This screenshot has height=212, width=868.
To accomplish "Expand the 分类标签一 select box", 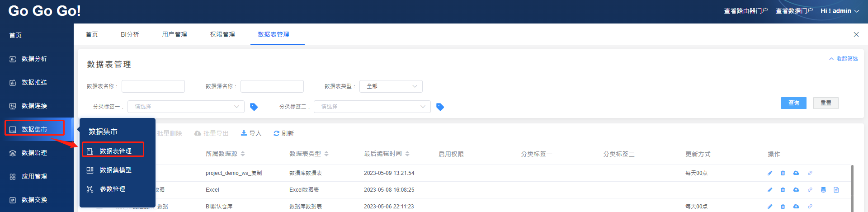I will coord(186,107).
